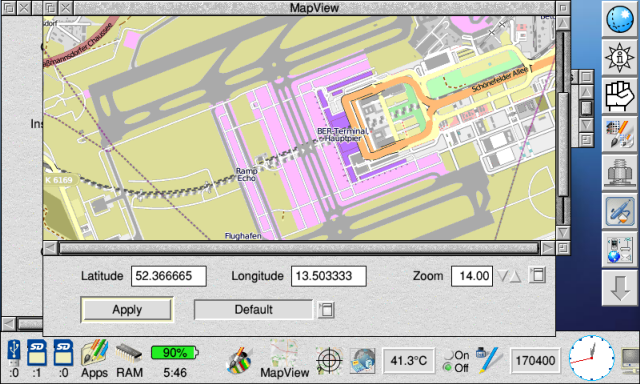Click the analogue clock on the icon bar
Viewport: 640px width, 384px height.
click(591, 358)
